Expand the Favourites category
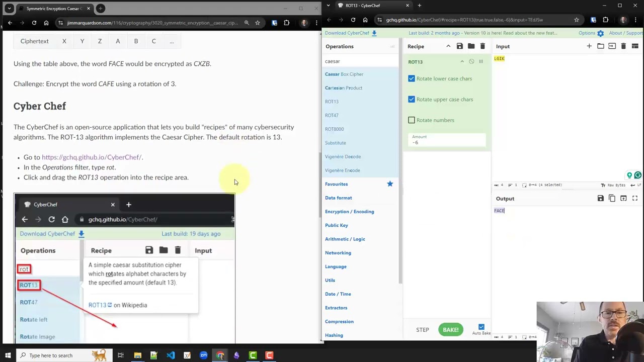 (x=336, y=184)
